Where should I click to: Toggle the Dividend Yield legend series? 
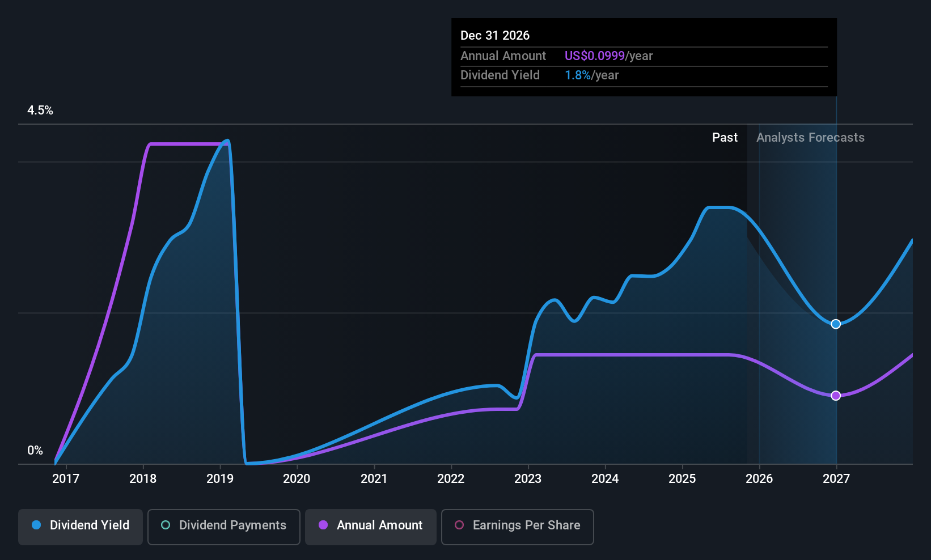[81, 527]
